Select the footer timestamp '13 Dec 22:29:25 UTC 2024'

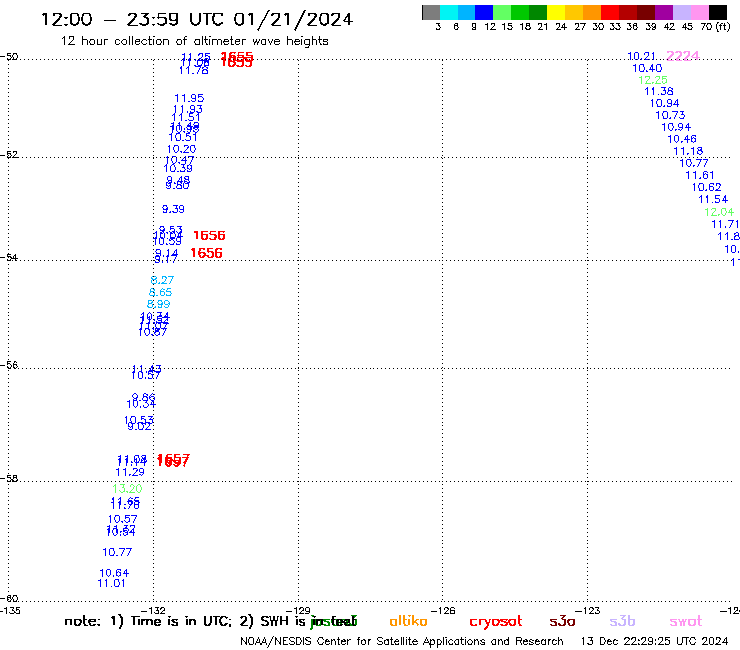point(654,641)
